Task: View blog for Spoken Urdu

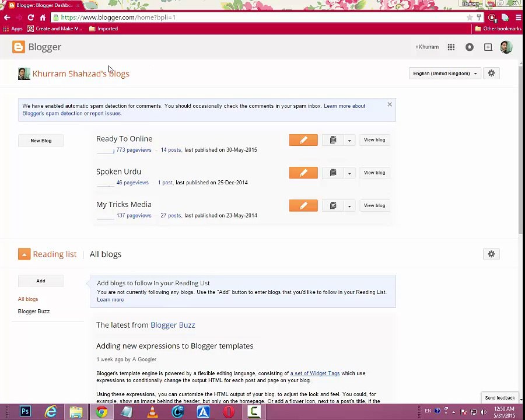Action: click(374, 173)
